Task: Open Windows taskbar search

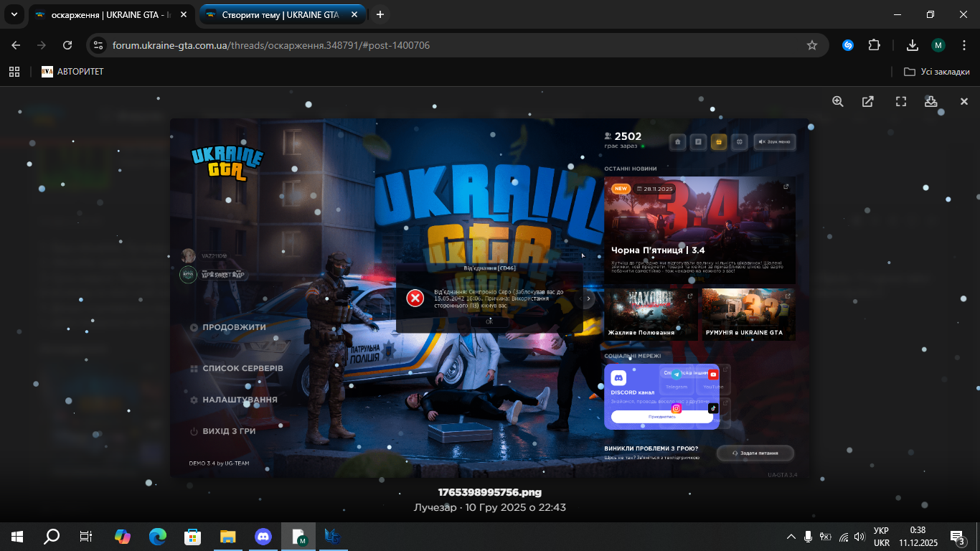Action: 52,537
